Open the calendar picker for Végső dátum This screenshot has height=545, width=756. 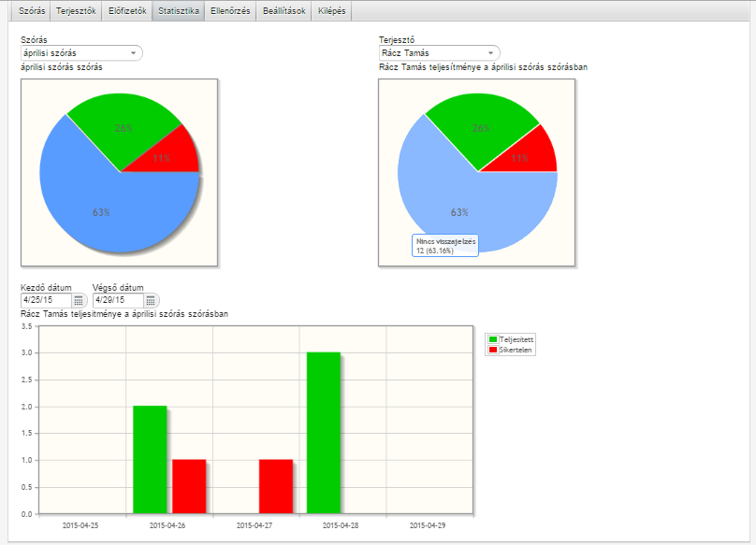(151, 301)
